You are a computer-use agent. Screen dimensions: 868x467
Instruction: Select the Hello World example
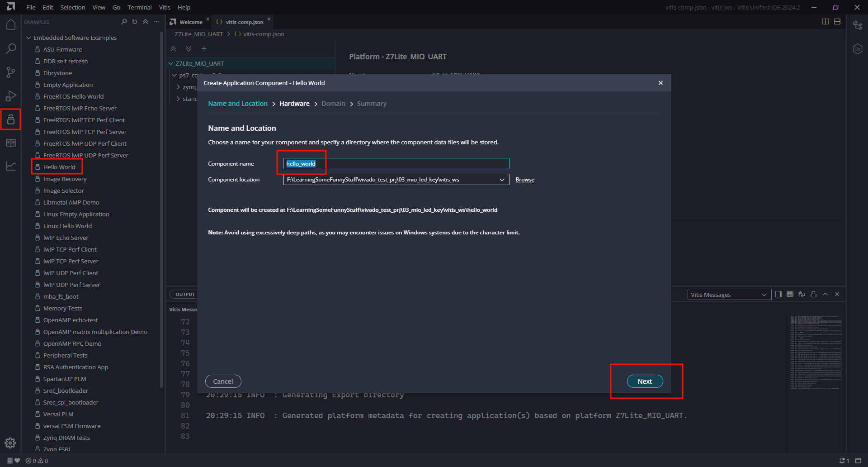(59, 167)
